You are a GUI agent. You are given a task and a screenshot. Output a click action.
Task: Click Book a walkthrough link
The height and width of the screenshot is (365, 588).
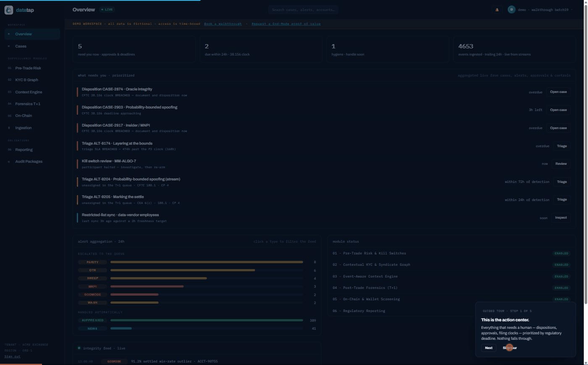coord(223,24)
